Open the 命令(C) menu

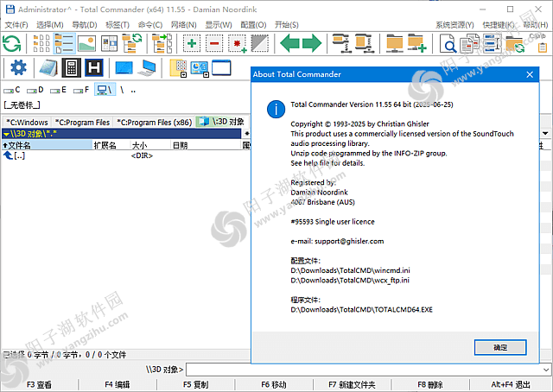point(150,25)
